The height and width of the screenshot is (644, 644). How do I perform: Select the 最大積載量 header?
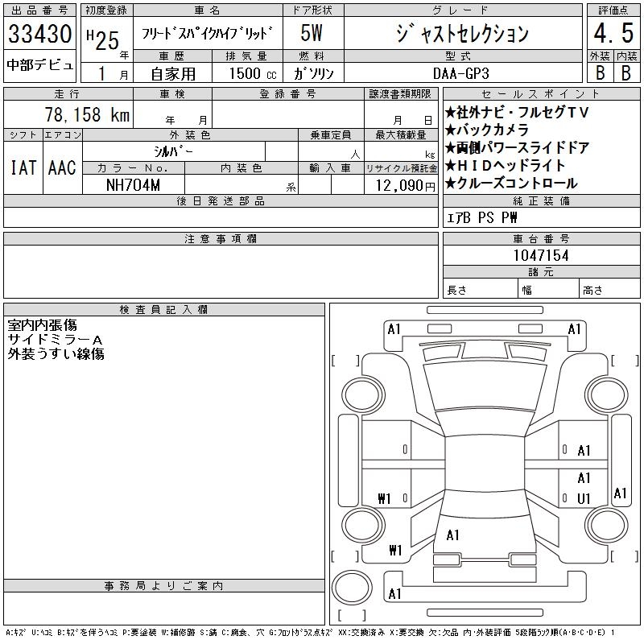401,134
